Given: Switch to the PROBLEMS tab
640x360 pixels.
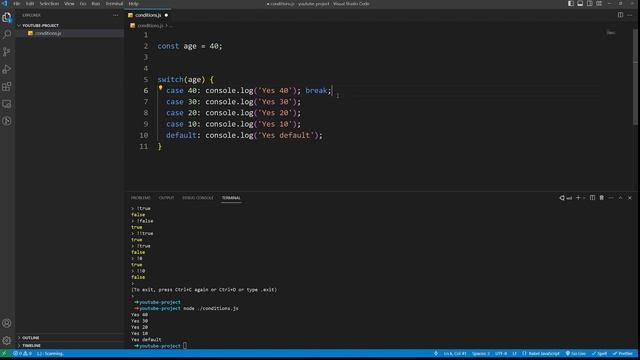Looking at the screenshot, I should [x=141, y=198].
